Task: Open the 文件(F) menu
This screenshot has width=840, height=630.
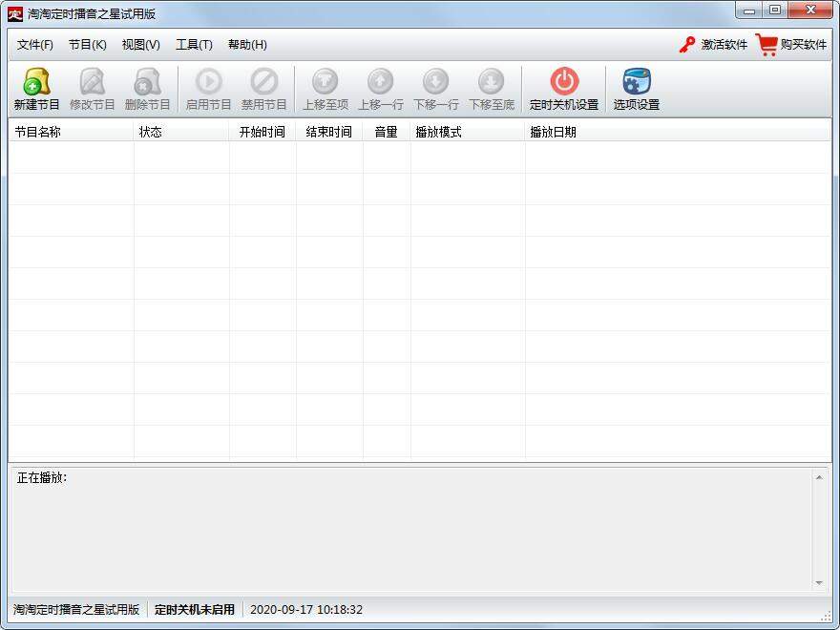Action: point(35,45)
